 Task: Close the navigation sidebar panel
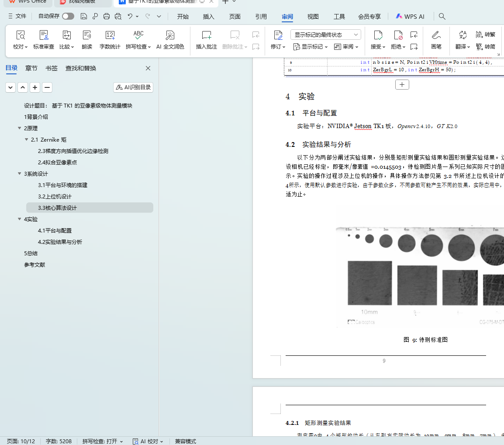[x=148, y=68]
